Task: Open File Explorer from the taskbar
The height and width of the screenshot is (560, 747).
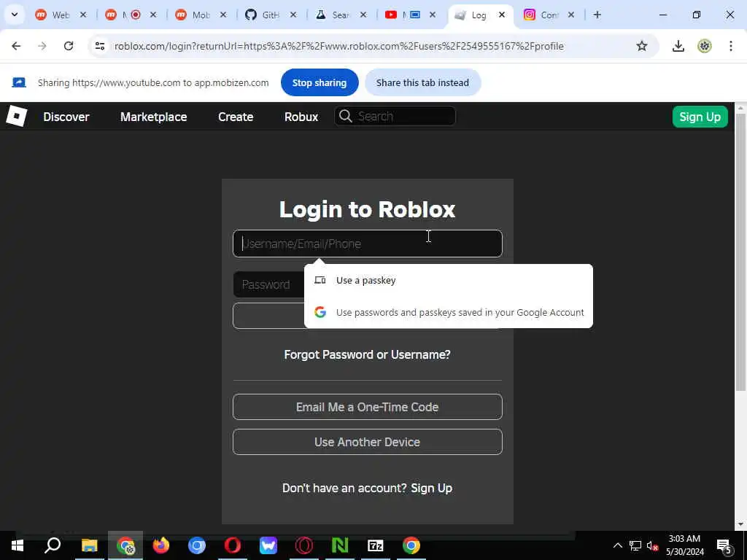Action: [x=89, y=545]
